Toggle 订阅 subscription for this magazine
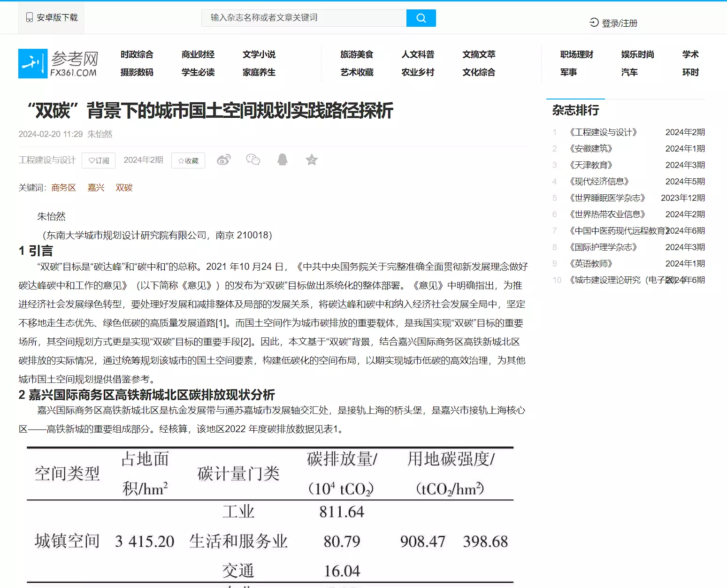This screenshot has height=588, width=727. click(x=99, y=160)
